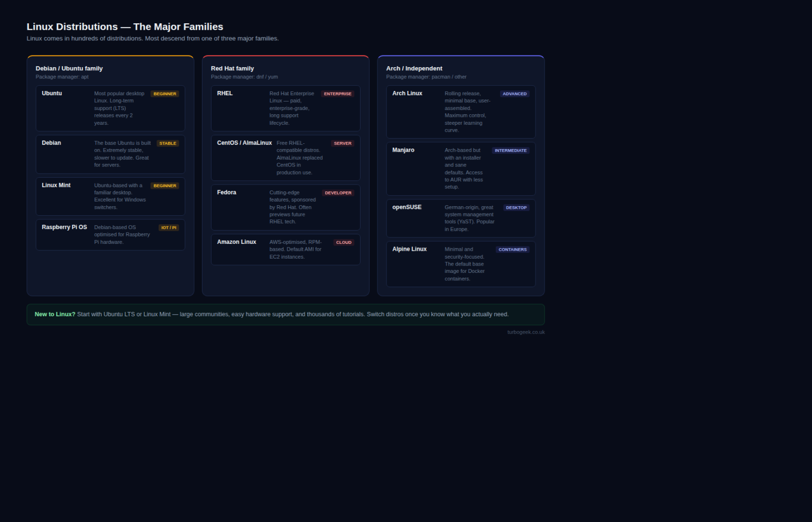The image size is (812, 522).
Task: Click the "Package manager: dnf / yum" label
Action: 244,77
